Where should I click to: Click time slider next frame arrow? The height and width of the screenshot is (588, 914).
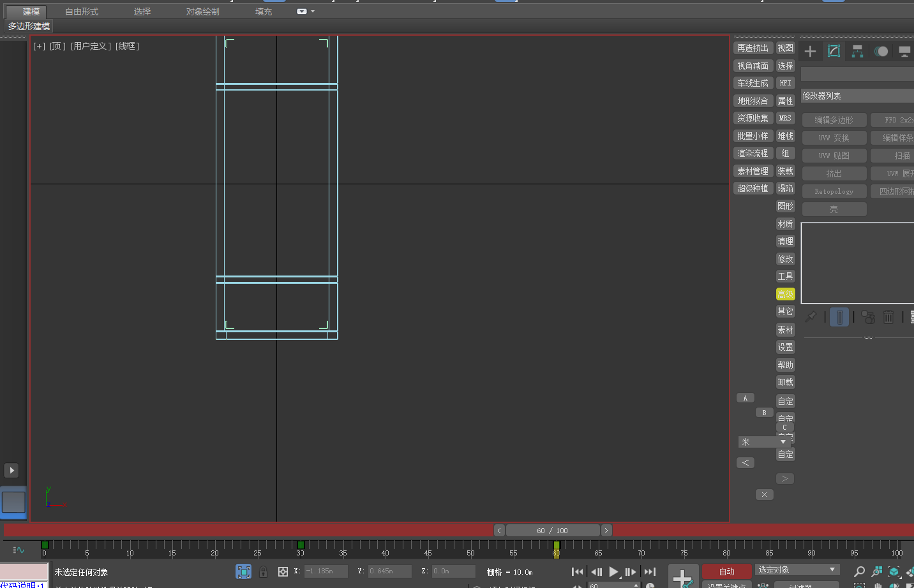[606, 531]
